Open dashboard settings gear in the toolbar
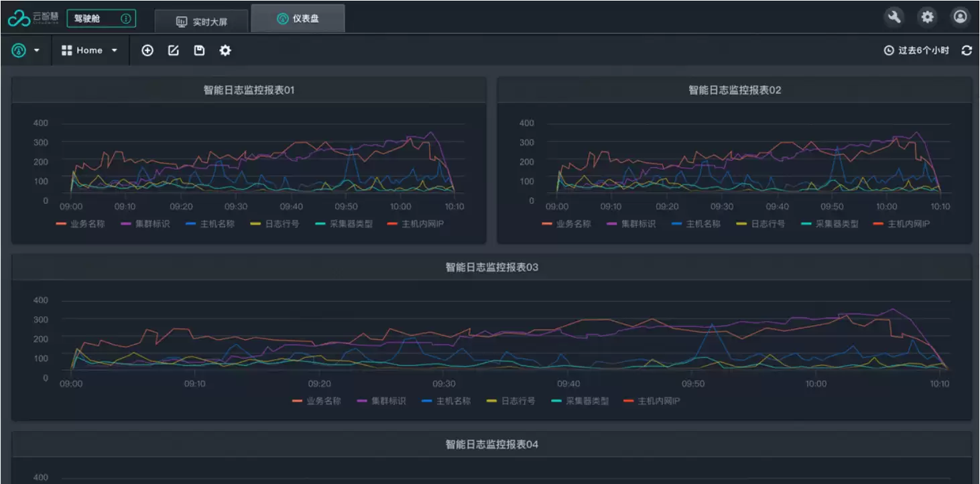 pos(225,50)
